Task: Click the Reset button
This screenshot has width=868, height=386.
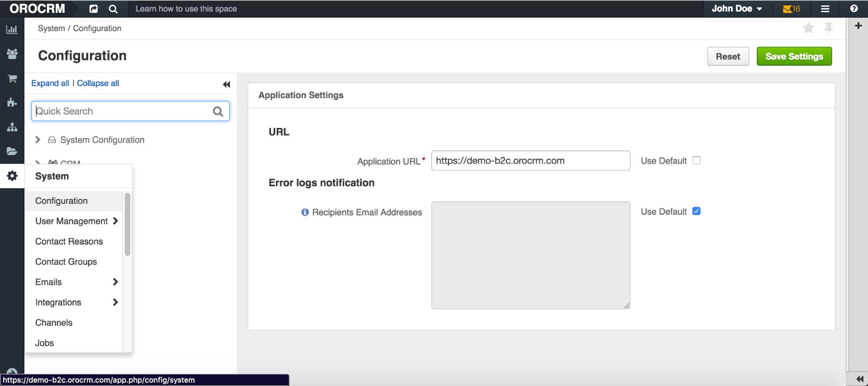Action: pos(728,56)
